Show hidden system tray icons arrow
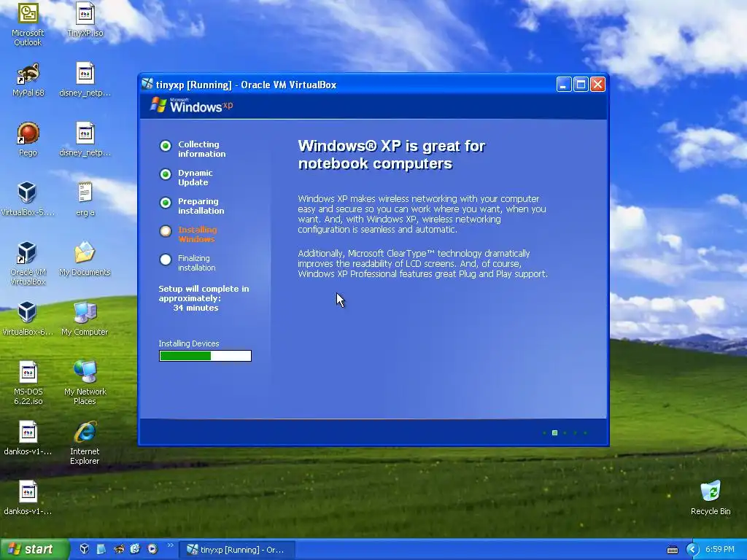The height and width of the screenshot is (560, 747). tap(692, 550)
